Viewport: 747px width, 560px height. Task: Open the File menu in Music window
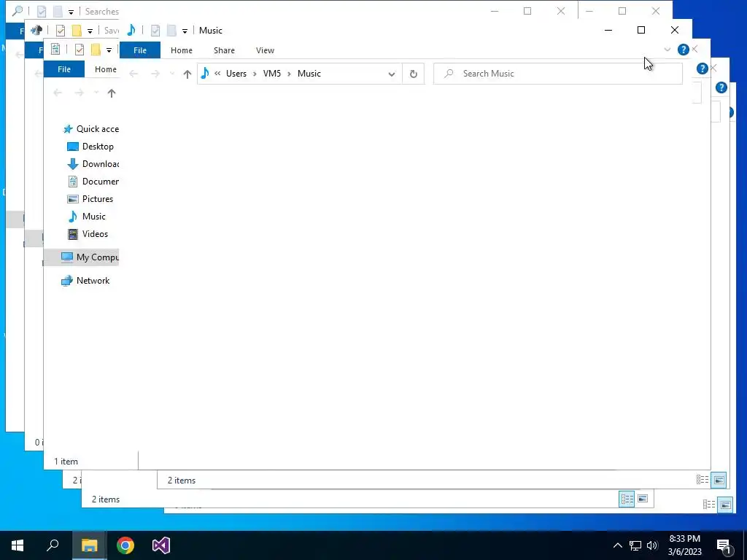(140, 50)
